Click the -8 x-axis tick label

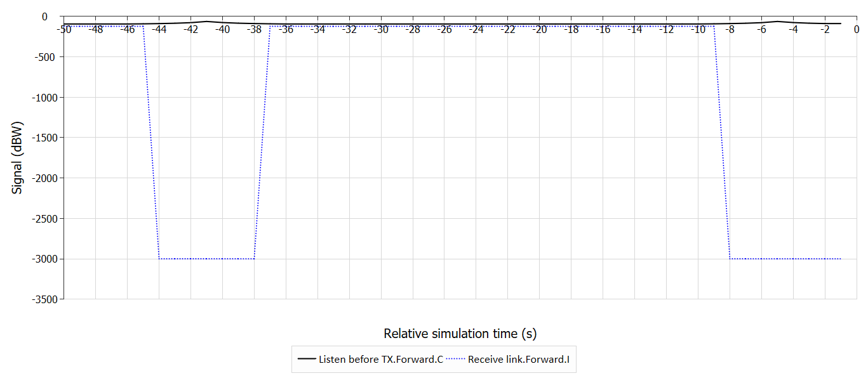coord(730,29)
